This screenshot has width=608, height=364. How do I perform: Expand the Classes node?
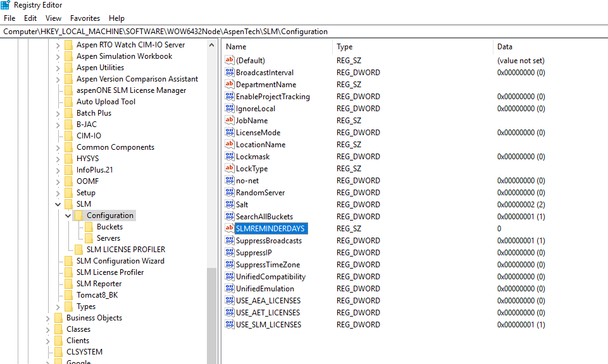pyautogui.click(x=47, y=329)
